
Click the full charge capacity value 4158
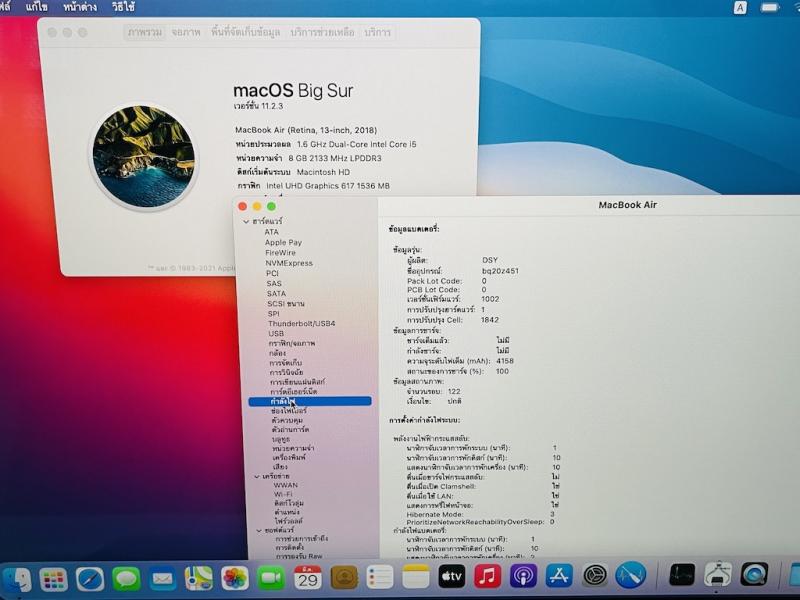click(505, 361)
